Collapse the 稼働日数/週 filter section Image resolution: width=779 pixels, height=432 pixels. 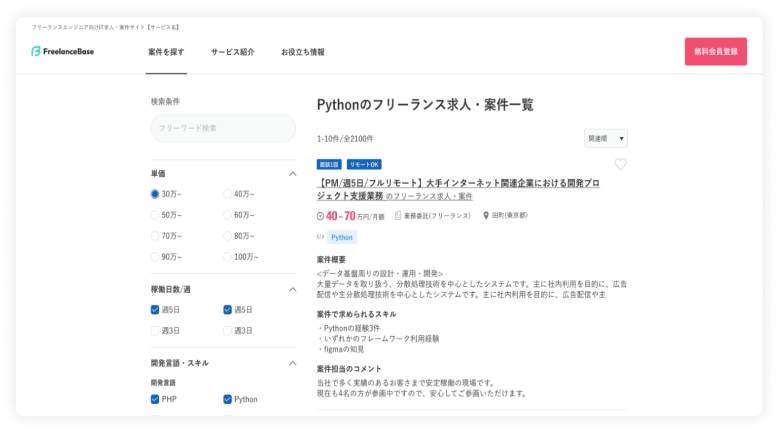click(293, 289)
